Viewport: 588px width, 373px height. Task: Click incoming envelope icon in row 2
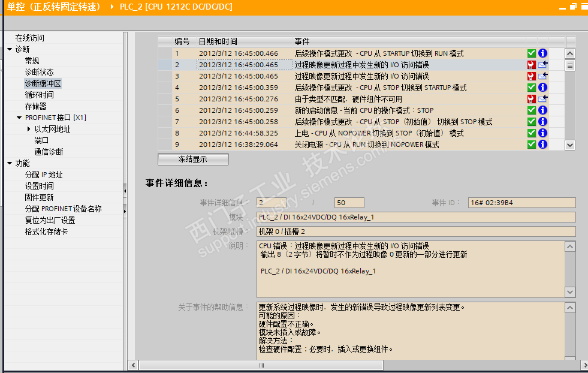[x=543, y=65]
